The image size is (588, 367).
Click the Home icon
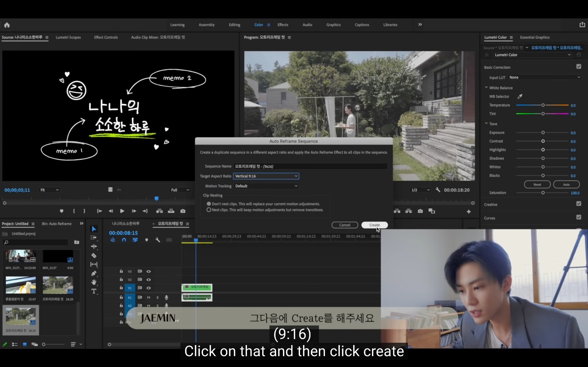pos(7,25)
